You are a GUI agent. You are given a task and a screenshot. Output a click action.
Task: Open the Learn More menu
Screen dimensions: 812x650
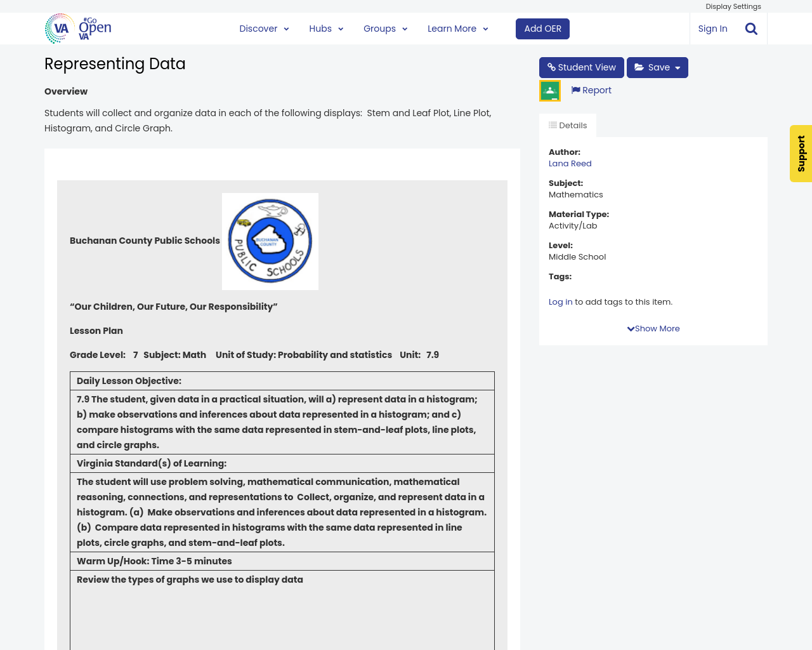(x=457, y=29)
